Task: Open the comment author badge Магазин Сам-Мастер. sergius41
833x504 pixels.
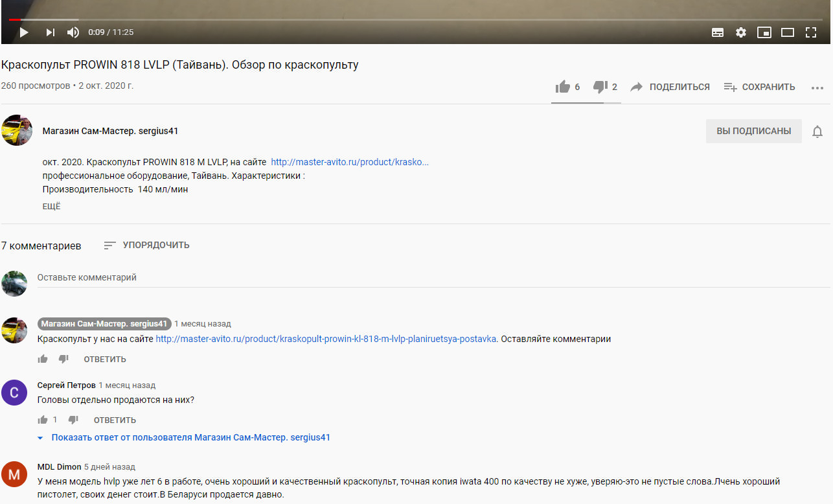Action: coord(104,323)
